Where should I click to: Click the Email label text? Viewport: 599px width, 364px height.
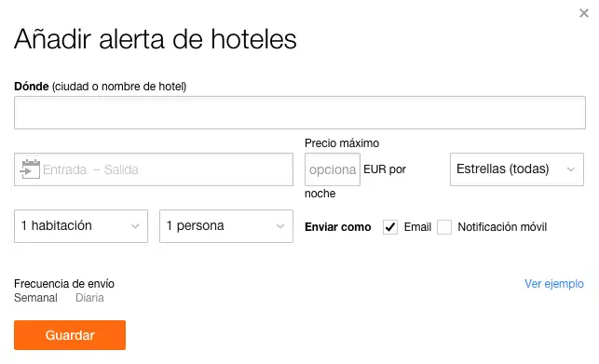point(417,227)
